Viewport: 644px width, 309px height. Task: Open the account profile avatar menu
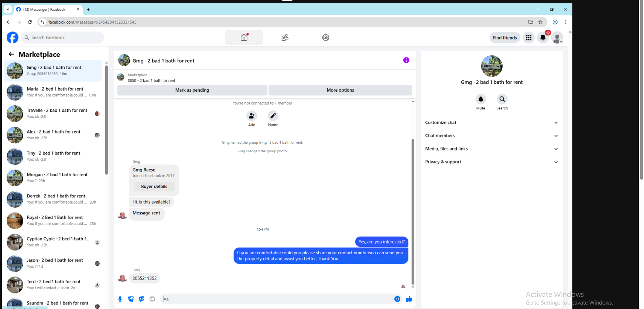(x=557, y=37)
